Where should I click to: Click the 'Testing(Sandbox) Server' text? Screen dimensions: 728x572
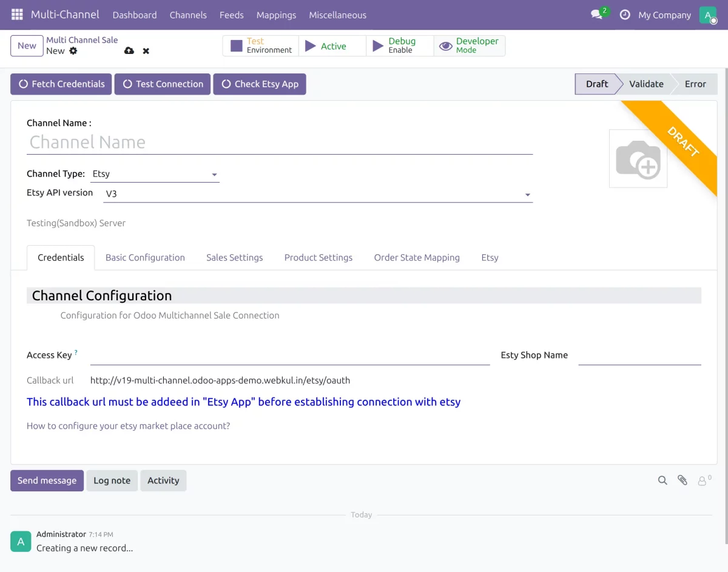tap(76, 223)
